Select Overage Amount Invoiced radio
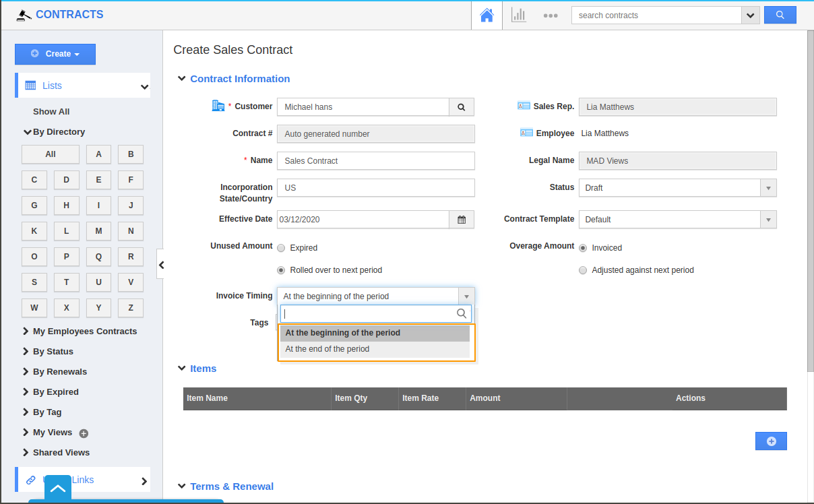The height and width of the screenshot is (504, 814). point(583,248)
